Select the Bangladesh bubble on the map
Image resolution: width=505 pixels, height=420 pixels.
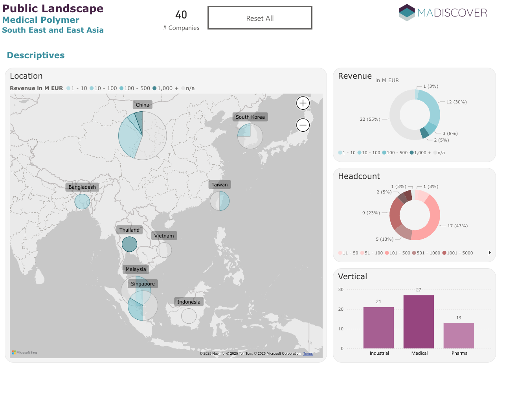(x=82, y=202)
